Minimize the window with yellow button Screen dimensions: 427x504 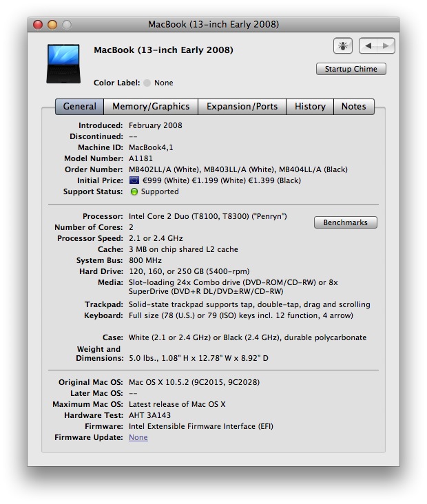(52, 25)
